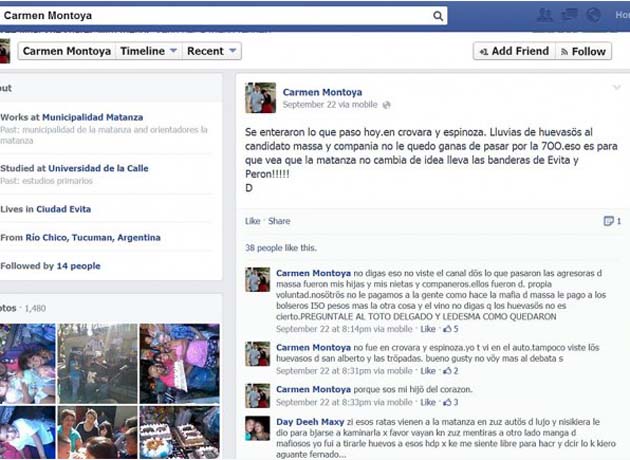The height and width of the screenshot is (460, 630).
Task: Click the search magnifier icon
Action: coord(438,16)
